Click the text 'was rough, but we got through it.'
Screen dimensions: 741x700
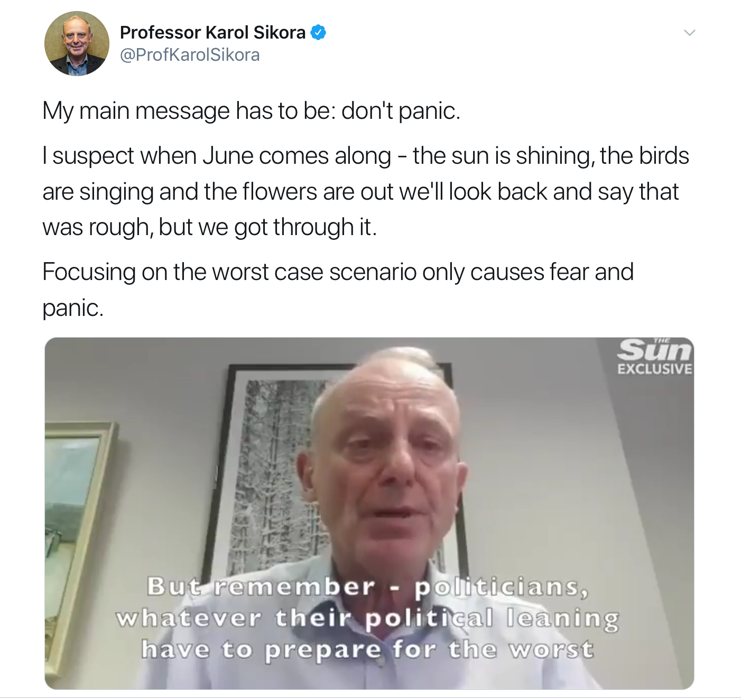click(210, 227)
